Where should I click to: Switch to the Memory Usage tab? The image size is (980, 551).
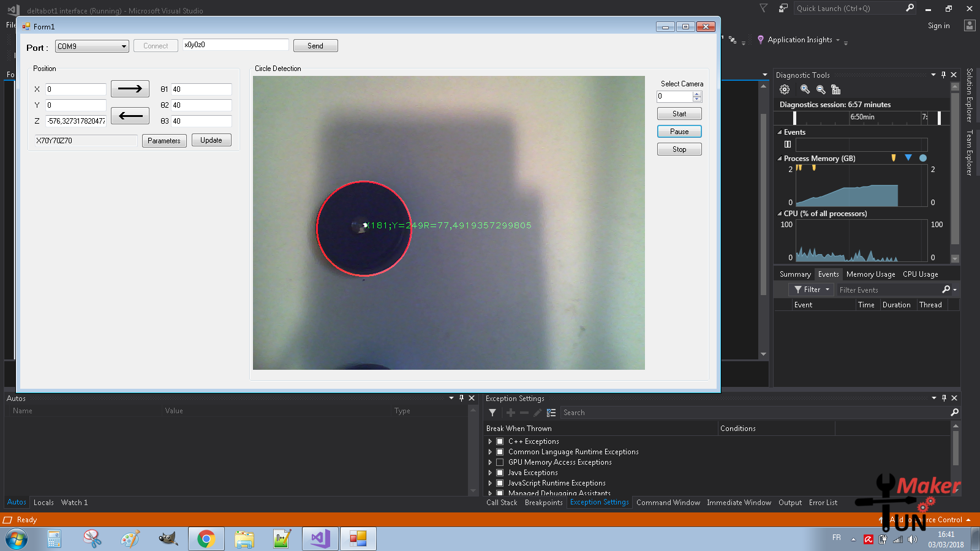pyautogui.click(x=870, y=274)
